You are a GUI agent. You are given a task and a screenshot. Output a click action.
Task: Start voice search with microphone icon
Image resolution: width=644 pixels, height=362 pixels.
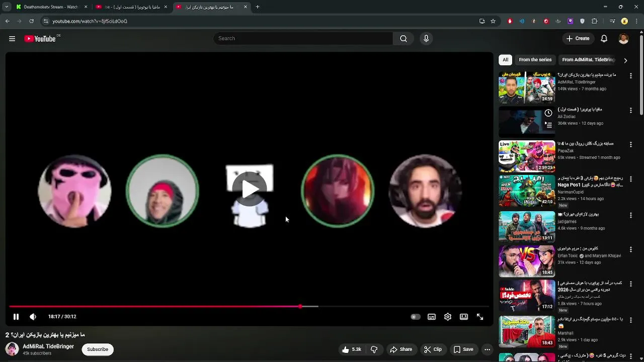(x=426, y=39)
